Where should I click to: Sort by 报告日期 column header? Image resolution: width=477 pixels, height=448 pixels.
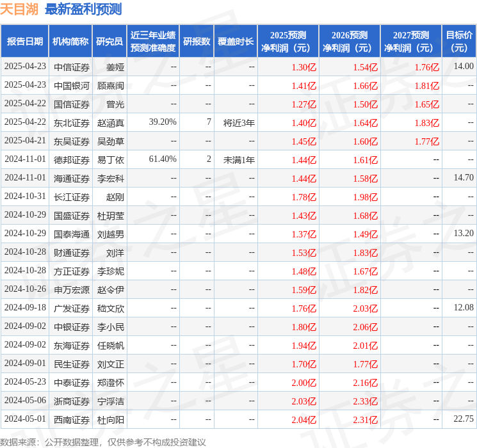(24, 42)
